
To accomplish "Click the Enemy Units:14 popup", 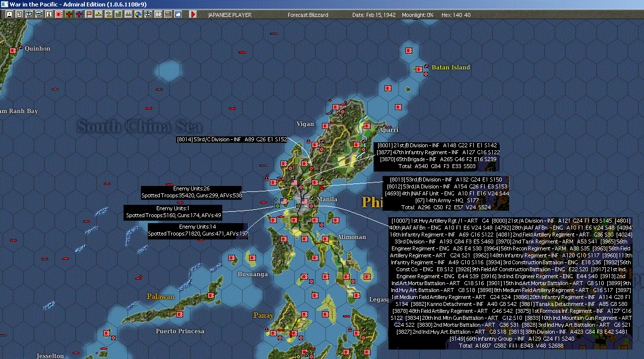I will pyautogui.click(x=198, y=230).
